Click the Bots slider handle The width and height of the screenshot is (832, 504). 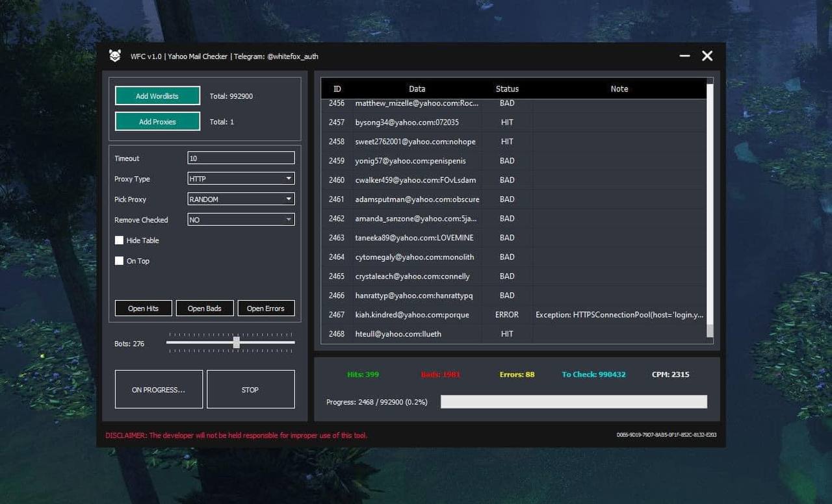pos(237,342)
